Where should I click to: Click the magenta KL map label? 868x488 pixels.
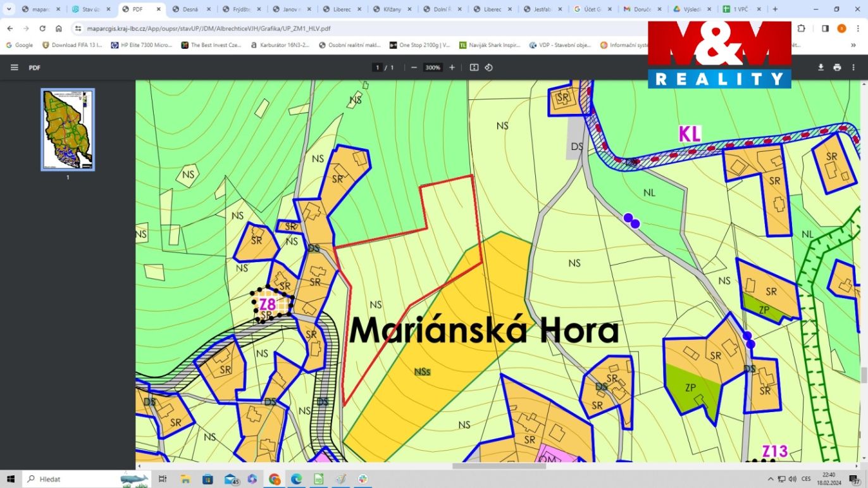(690, 134)
